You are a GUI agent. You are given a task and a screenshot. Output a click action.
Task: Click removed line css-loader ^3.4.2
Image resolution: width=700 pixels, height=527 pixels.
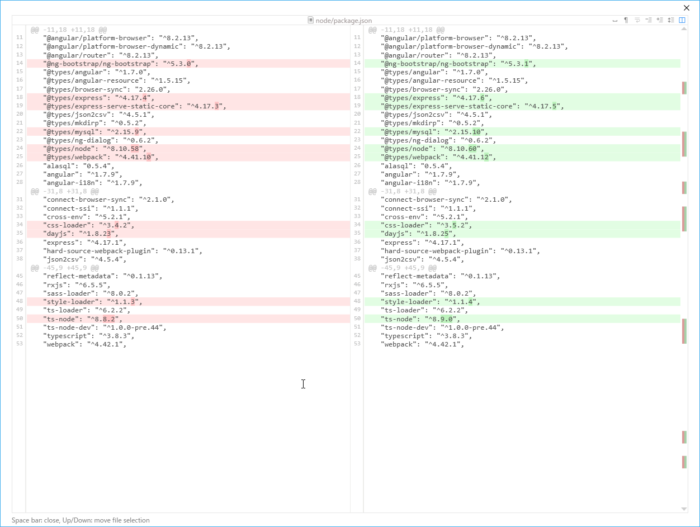tap(188, 225)
